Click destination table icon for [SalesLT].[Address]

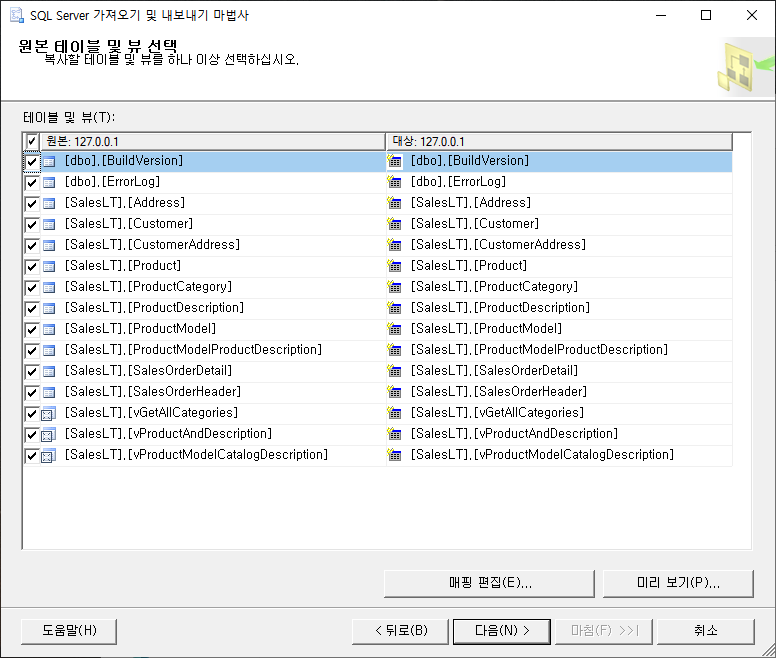pos(394,203)
